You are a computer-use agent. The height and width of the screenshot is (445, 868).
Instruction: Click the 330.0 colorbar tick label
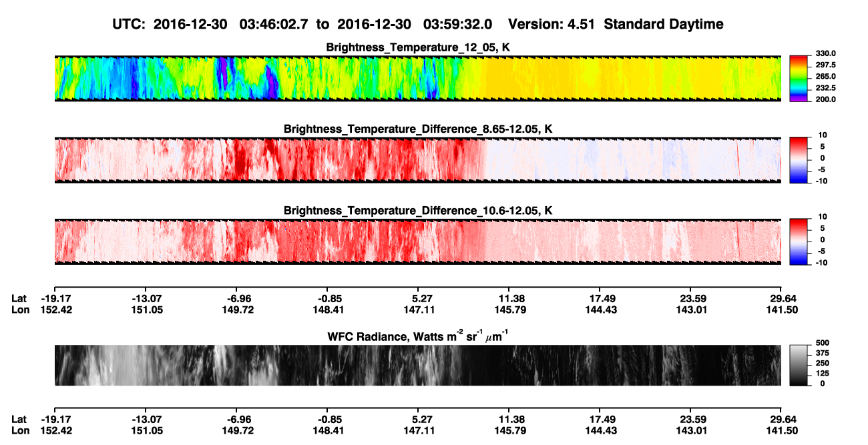(x=825, y=53)
